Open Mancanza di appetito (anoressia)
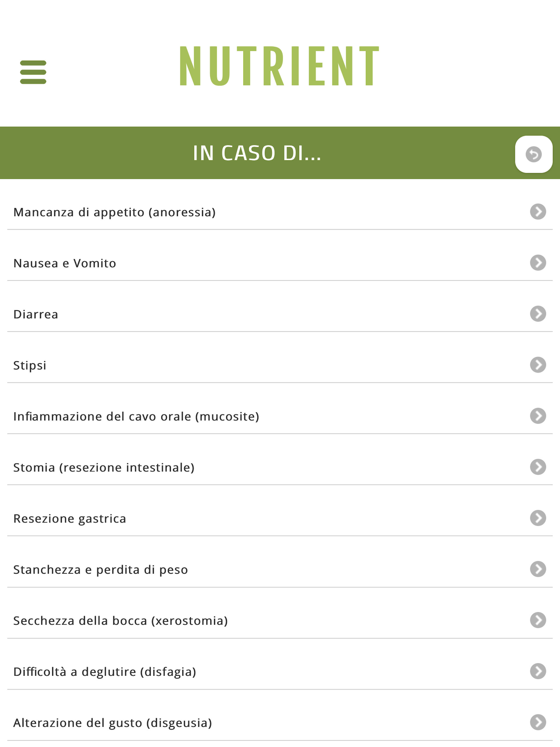This screenshot has height=747, width=560. pos(280,212)
